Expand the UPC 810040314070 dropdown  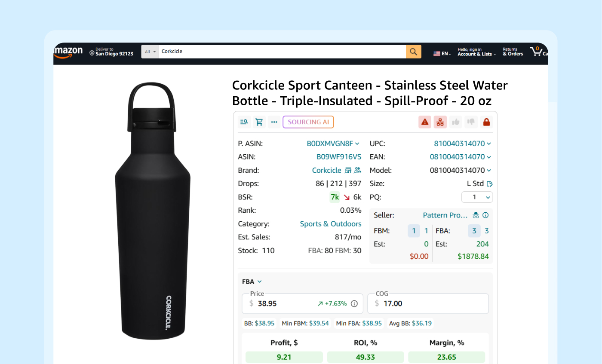click(x=489, y=144)
